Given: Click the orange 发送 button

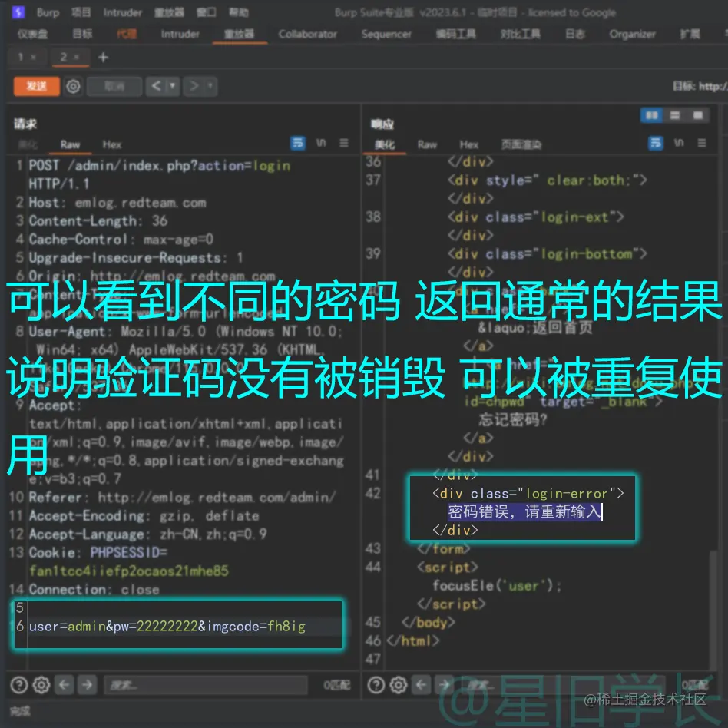Looking at the screenshot, I should coord(37,86).
